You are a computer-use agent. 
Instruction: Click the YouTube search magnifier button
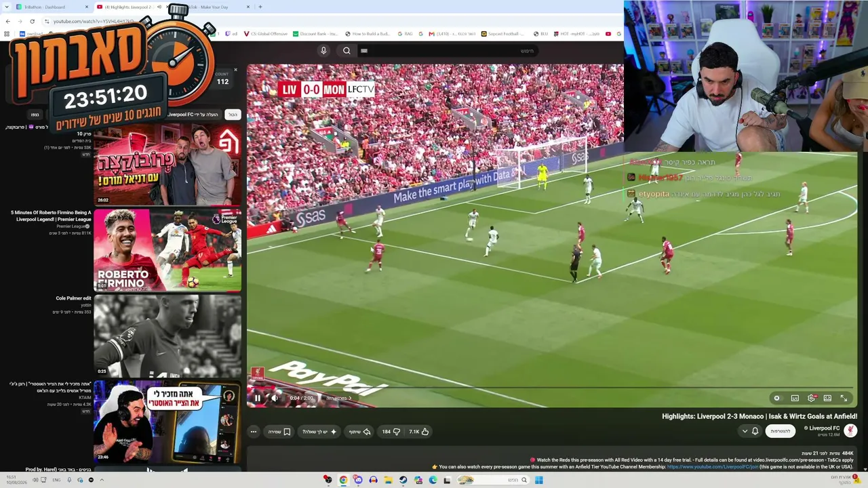[x=347, y=51]
